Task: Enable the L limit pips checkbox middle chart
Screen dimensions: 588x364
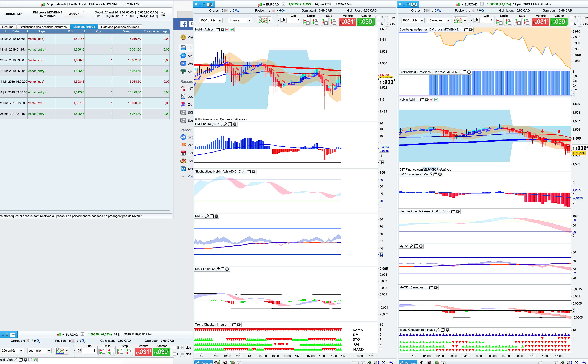Action: (378, 24)
